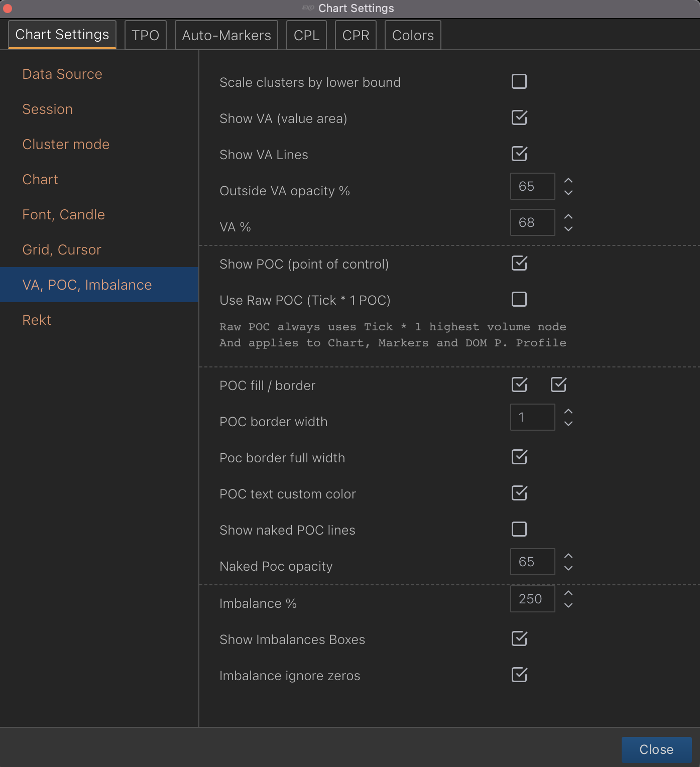Decrease Outside VA opacity % value

pos(568,192)
